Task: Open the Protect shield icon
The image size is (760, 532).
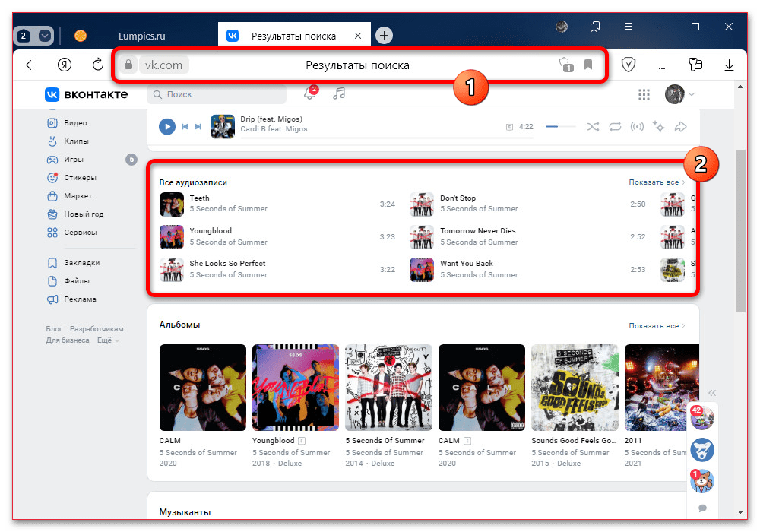Action: (629, 65)
